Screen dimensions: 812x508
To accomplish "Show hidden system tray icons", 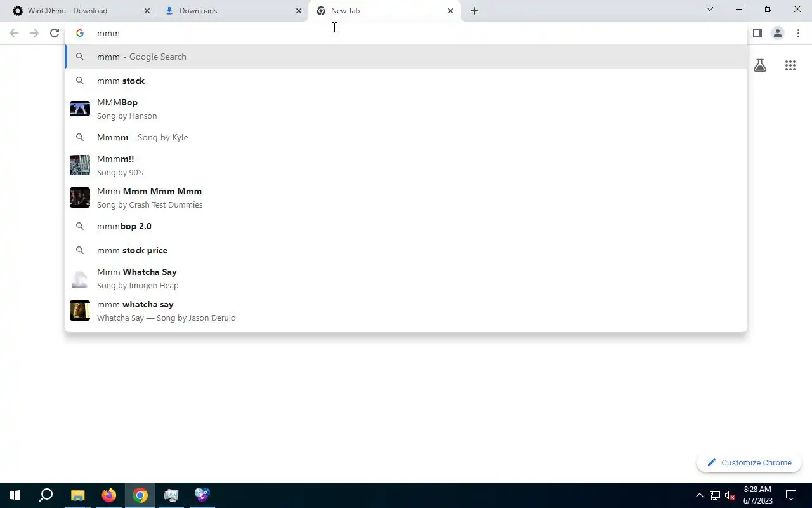I will 699,495.
